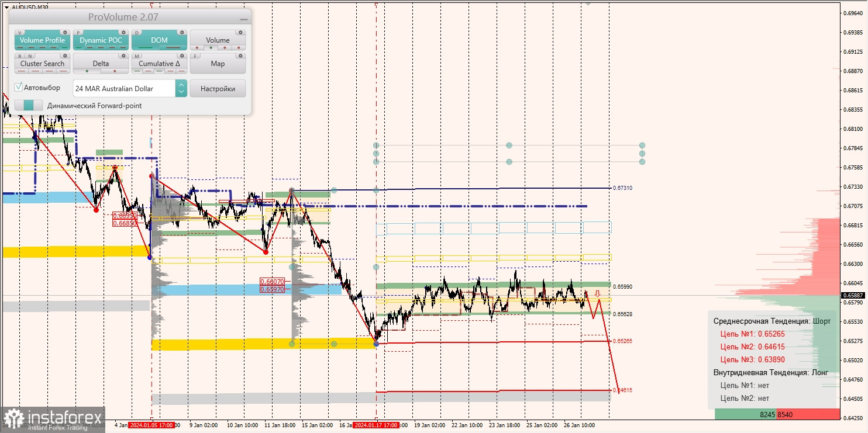Click the current price tag 0.65887
Screen dimensions: 868x433
tap(855, 296)
